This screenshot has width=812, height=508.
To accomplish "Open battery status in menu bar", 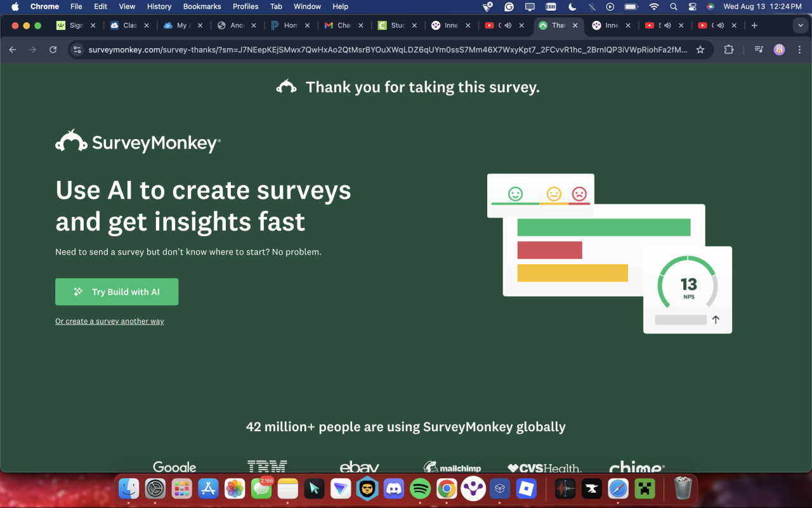I will tap(631, 6).
